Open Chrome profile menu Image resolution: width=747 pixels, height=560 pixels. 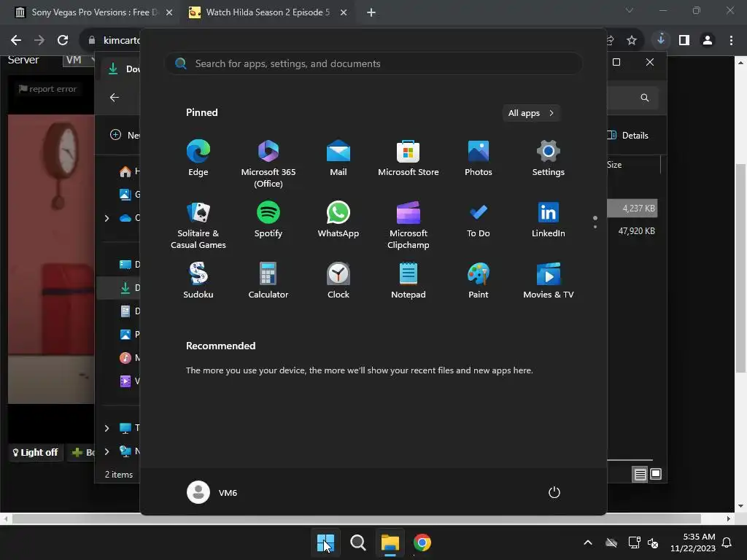[708, 41]
